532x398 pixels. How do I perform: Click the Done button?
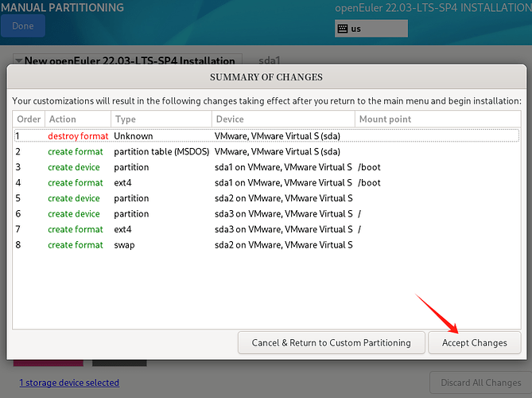23,25
